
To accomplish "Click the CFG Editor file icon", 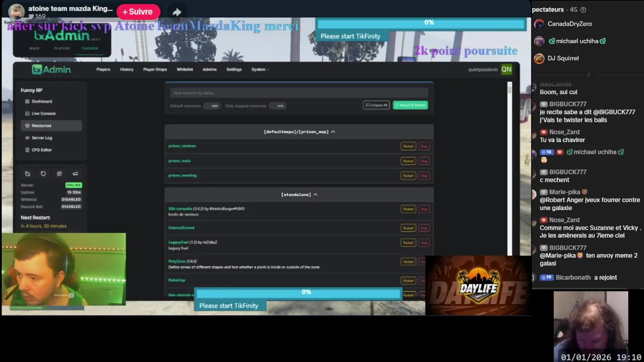I will pyautogui.click(x=28, y=149).
